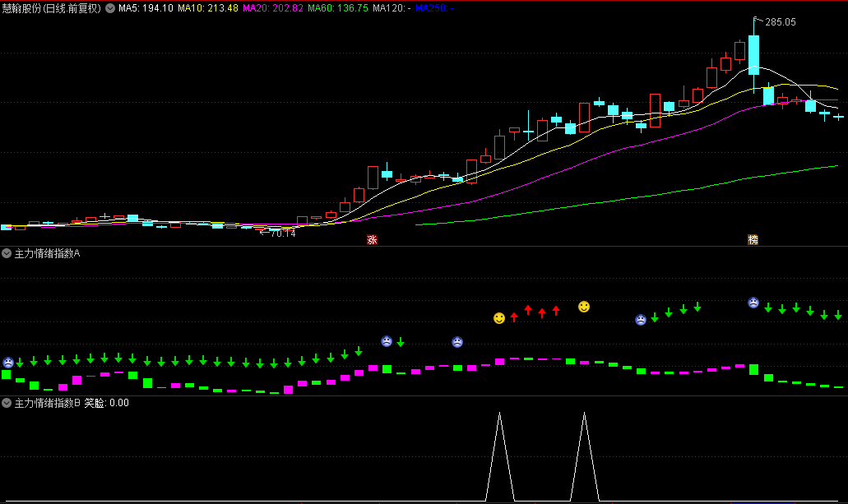Viewport: 848px width, 504px height.
Task: Click the sad face icon at the far left of the A panel
Action: coord(8,363)
